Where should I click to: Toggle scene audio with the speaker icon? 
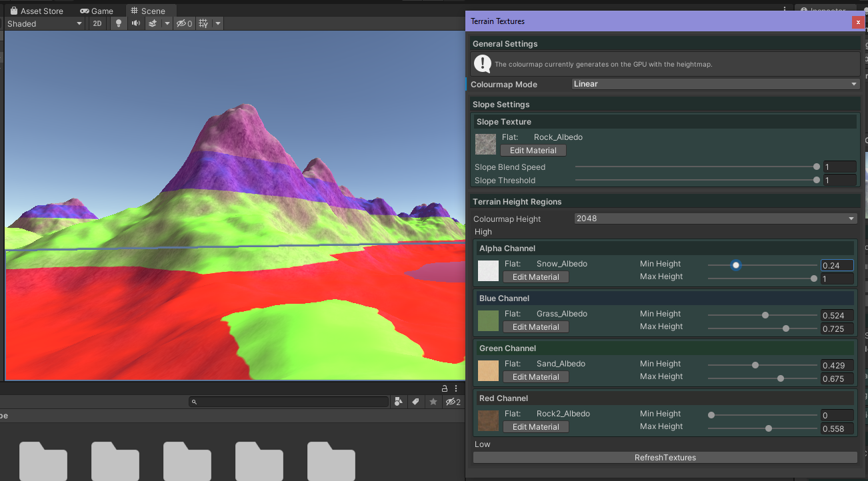pos(136,23)
